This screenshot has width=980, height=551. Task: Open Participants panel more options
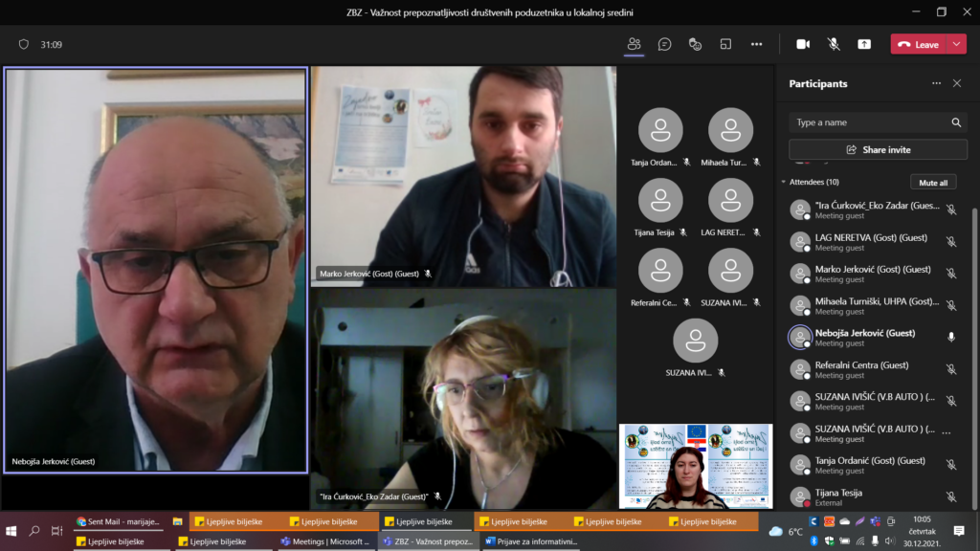click(x=936, y=83)
